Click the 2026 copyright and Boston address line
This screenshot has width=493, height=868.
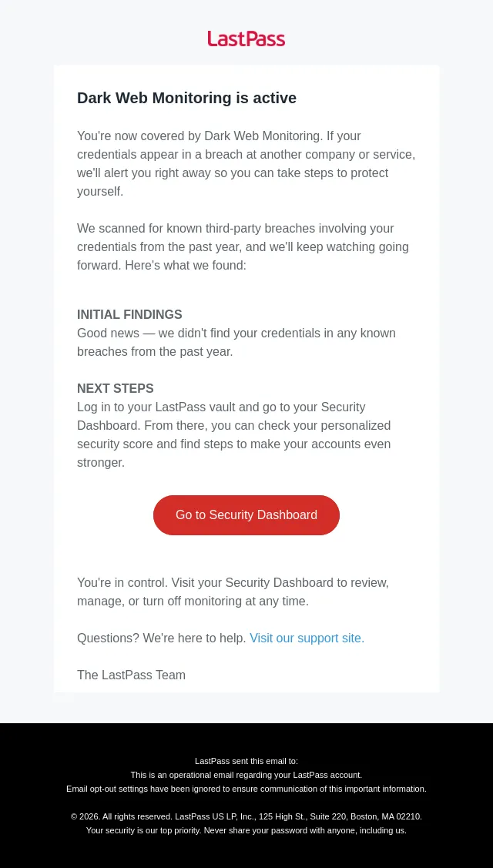(246, 816)
